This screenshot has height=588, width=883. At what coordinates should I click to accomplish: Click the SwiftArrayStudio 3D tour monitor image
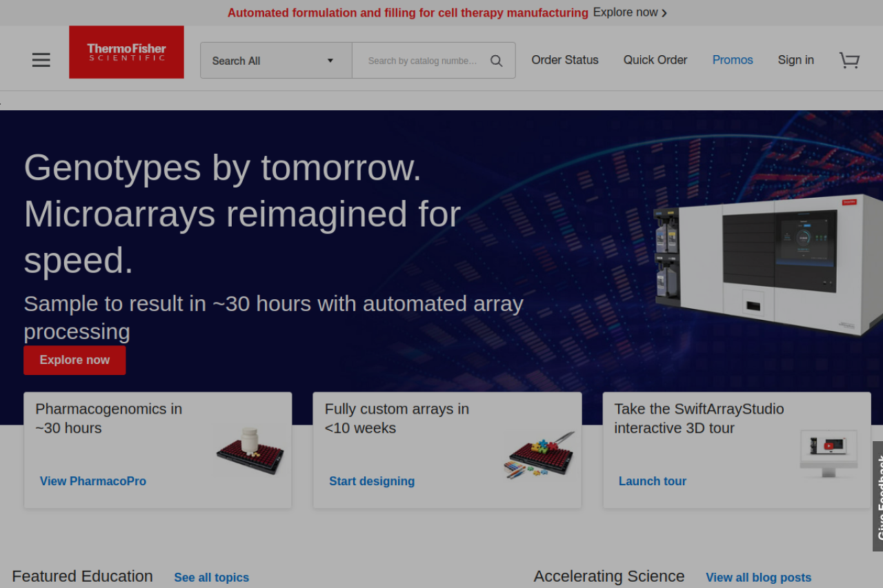(x=829, y=453)
